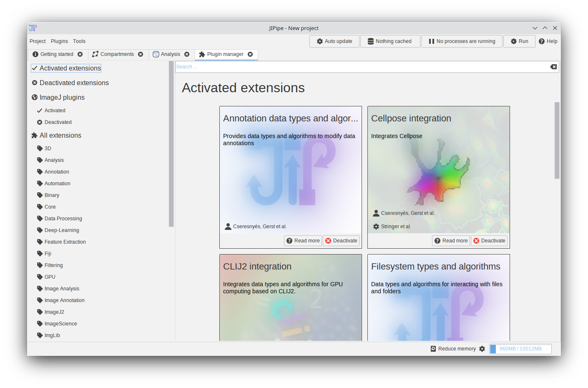Open the Feature Extraction category
588x388 pixels.
coord(65,242)
